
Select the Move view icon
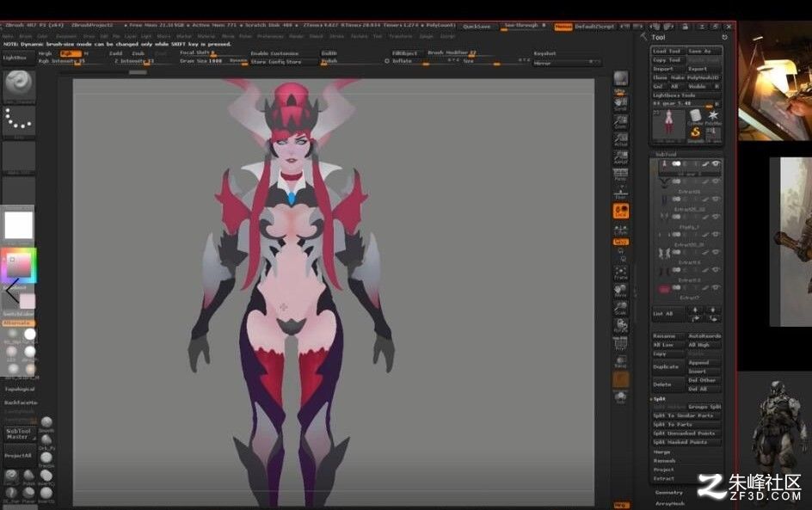click(620, 291)
